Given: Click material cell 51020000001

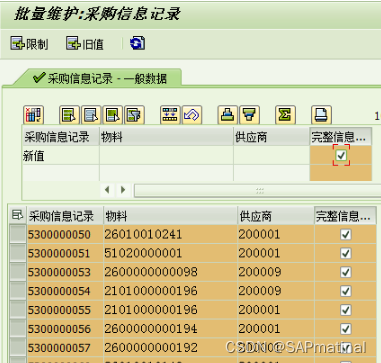Looking at the screenshot, I should pos(170,253).
